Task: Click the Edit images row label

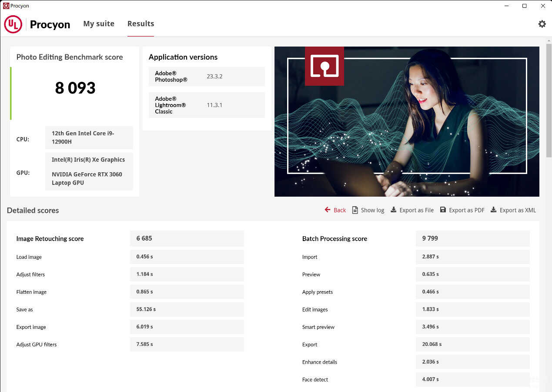Action: pyautogui.click(x=315, y=310)
